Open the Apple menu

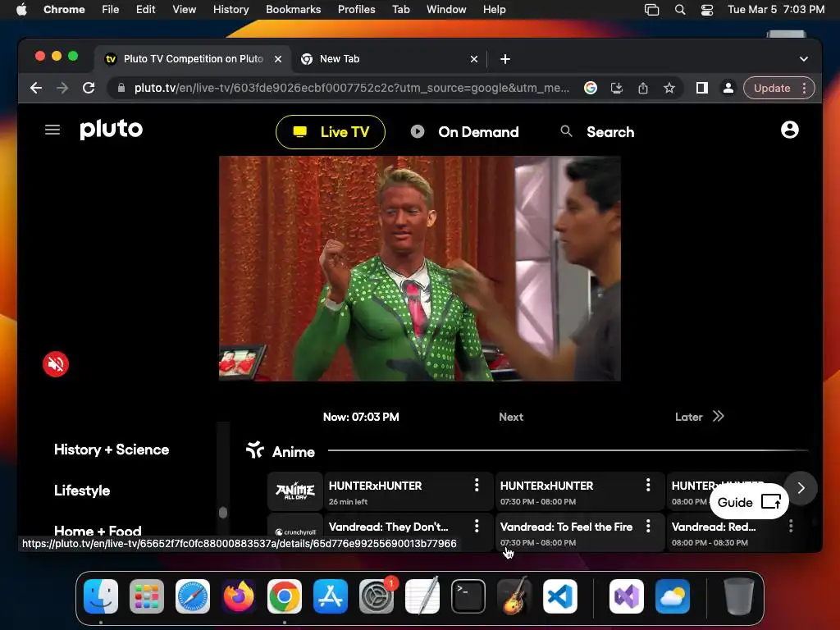21,9
